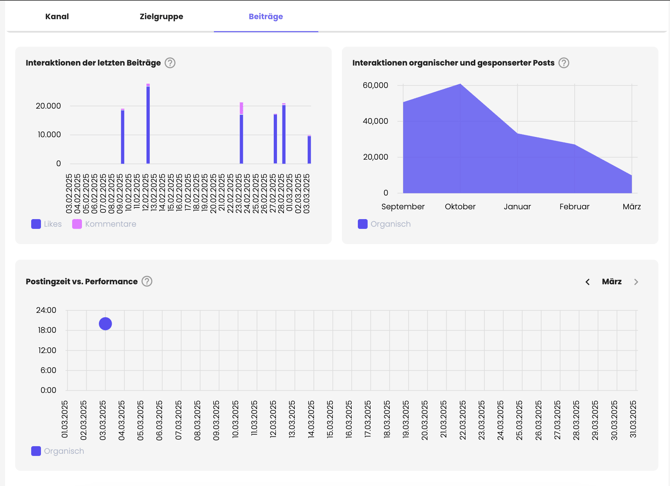The image size is (670, 486).
Task: Go to previous month with left chevron
Action: coord(588,282)
